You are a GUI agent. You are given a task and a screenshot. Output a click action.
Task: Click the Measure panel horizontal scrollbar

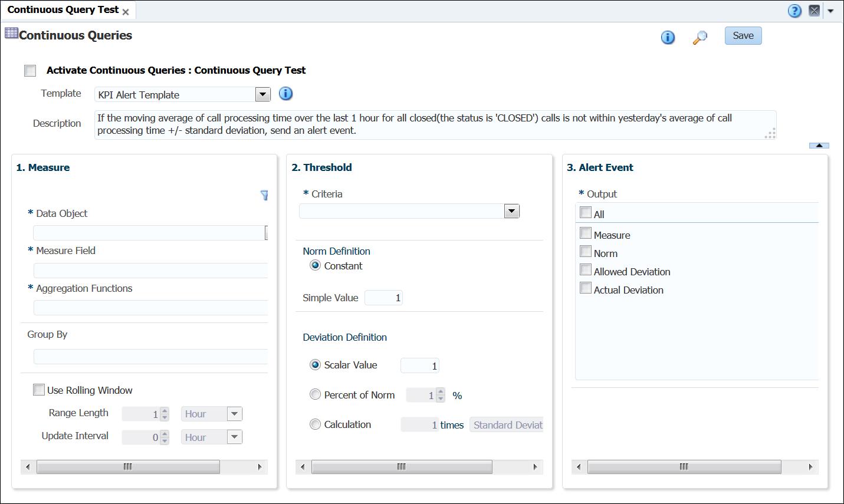pos(128,467)
